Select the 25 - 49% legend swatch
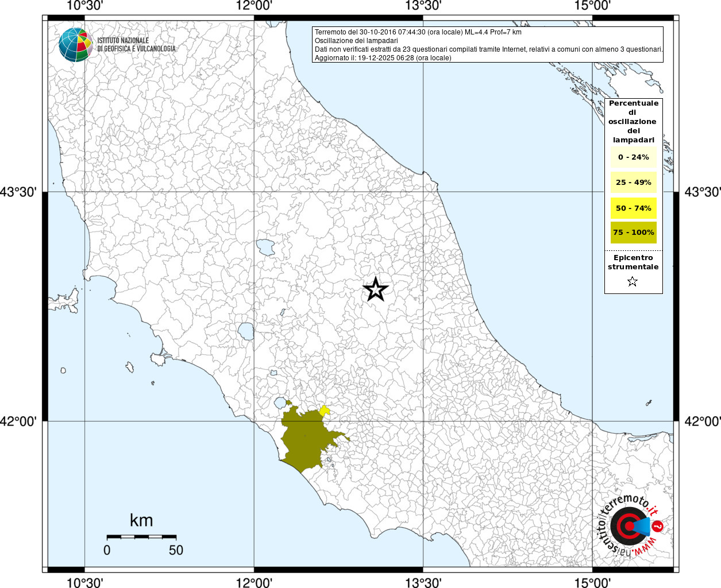The image size is (721, 588). tap(634, 183)
